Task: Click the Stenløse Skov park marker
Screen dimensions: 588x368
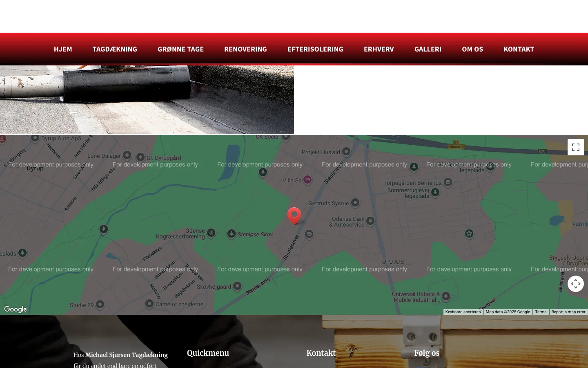Action: 232,233
